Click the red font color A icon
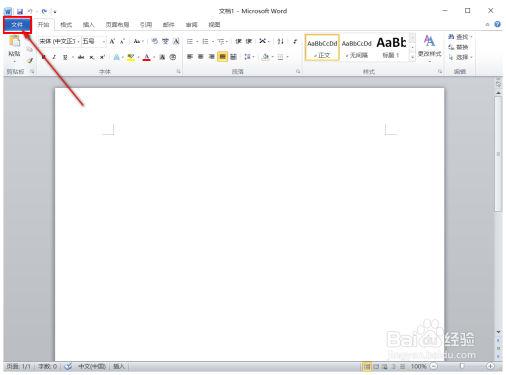This screenshot has height=375, width=506. tap(147, 57)
